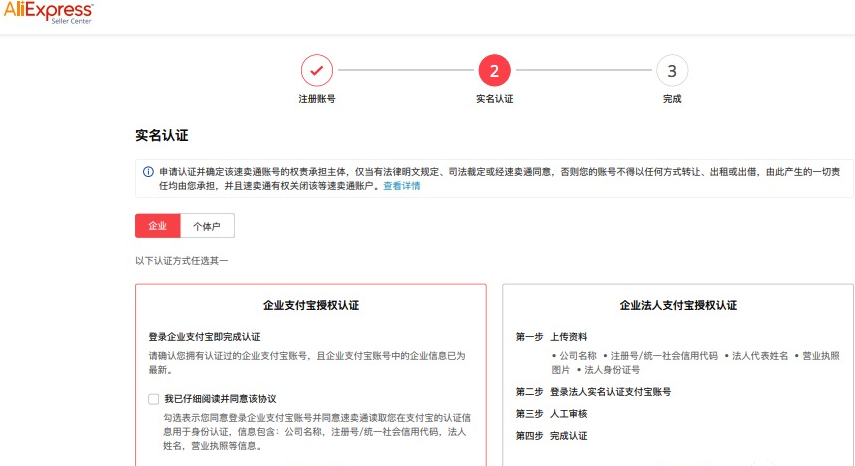Select the step 2 circle icon
The width and height of the screenshot is (855, 466).
(x=495, y=70)
